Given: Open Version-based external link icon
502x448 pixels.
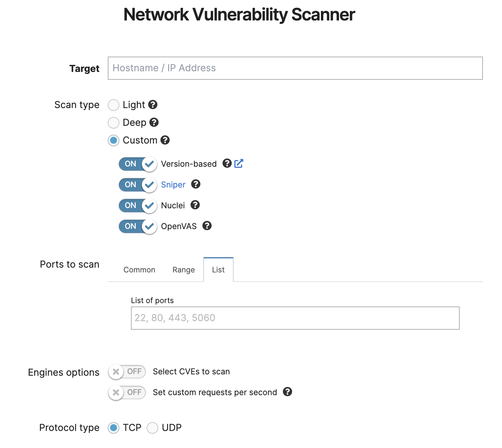Looking at the screenshot, I should [x=239, y=164].
